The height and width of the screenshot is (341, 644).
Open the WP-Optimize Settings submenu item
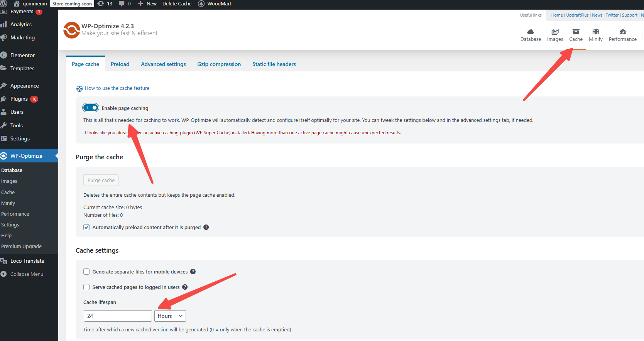coord(10,225)
